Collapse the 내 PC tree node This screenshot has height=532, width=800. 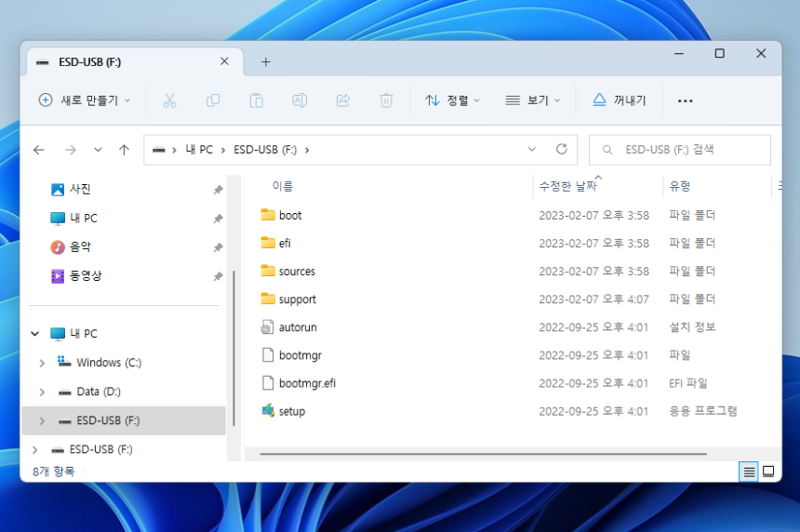[34, 334]
